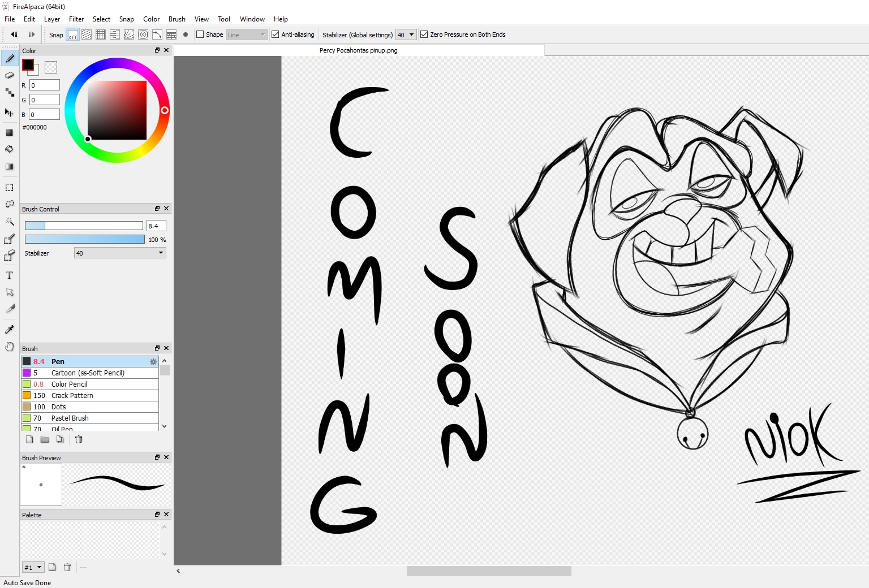This screenshot has width=869, height=588.
Task: Select the Eraser tool
Action: [10, 75]
